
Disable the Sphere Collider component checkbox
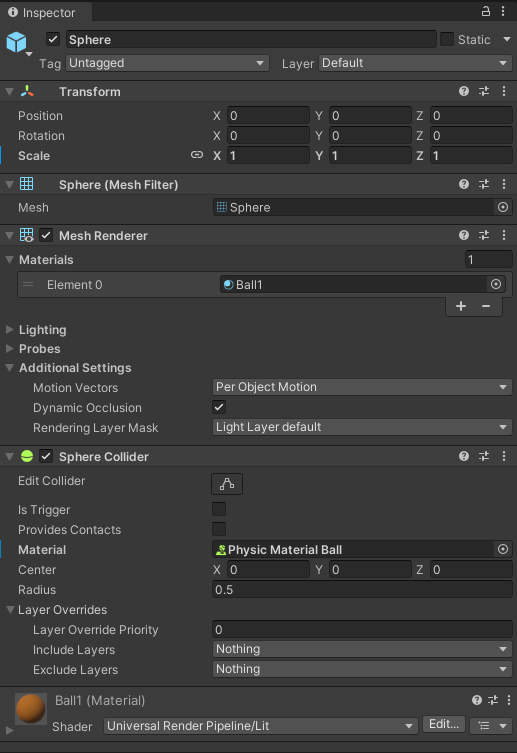pos(46,456)
